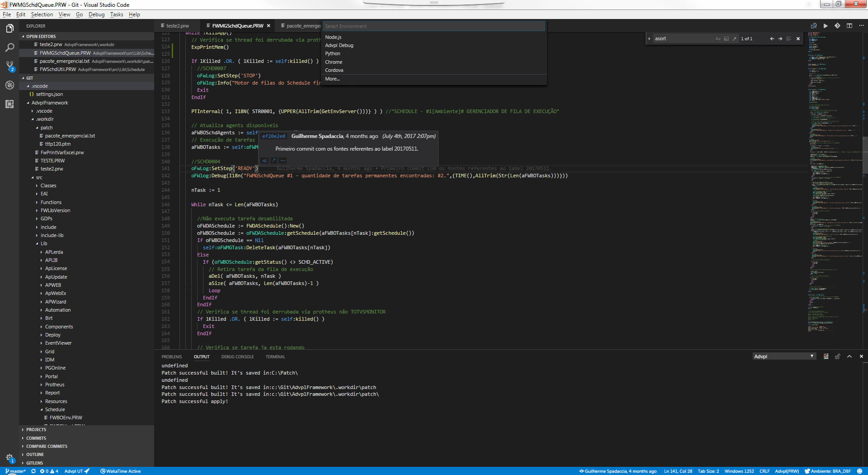The height and width of the screenshot is (475, 868).
Task: Clear the Output panel using clear icon
Action: [826, 356]
